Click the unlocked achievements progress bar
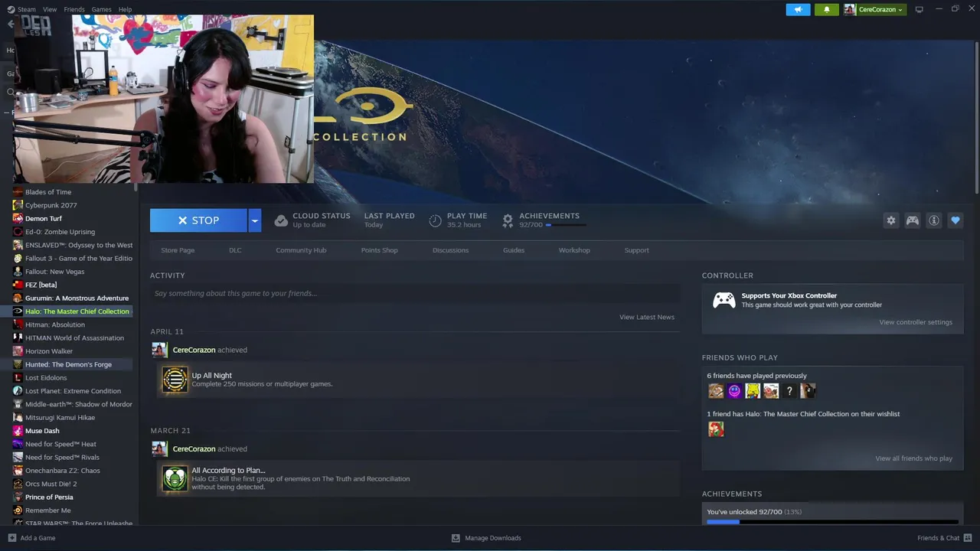This screenshot has width=980, height=551. click(x=832, y=522)
